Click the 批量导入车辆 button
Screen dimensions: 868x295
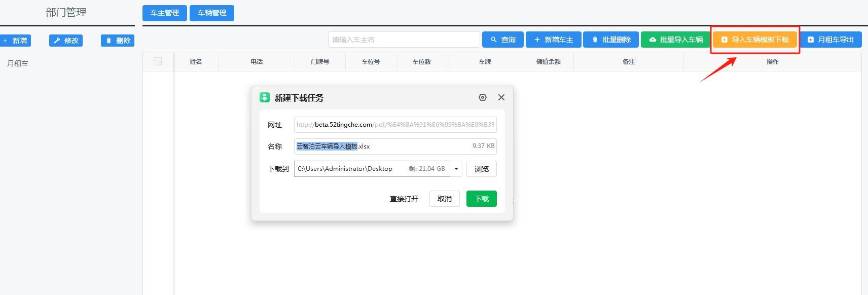point(676,40)
